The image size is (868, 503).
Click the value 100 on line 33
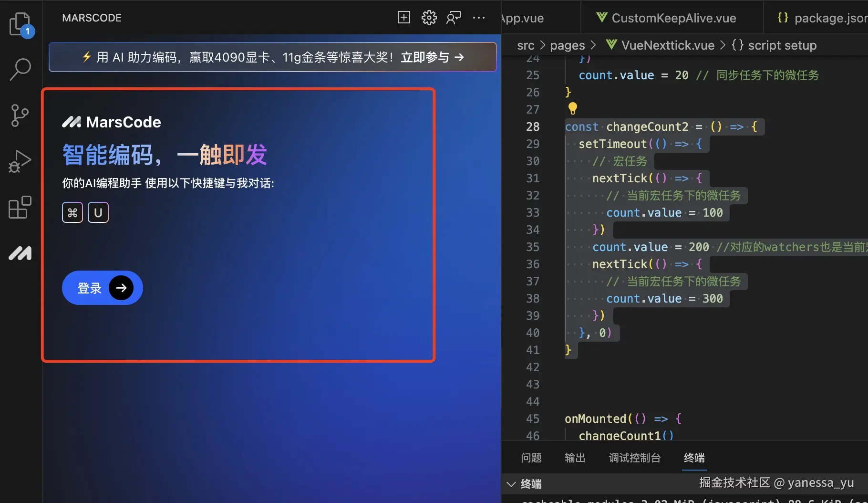(713, 213)
